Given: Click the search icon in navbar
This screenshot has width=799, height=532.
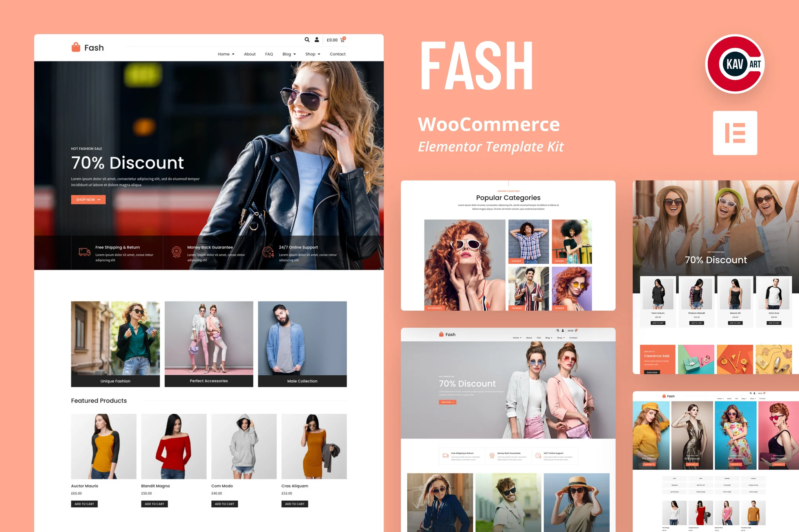Looking at the screenshot, I should pyautogui.click(x=306, y=40).
